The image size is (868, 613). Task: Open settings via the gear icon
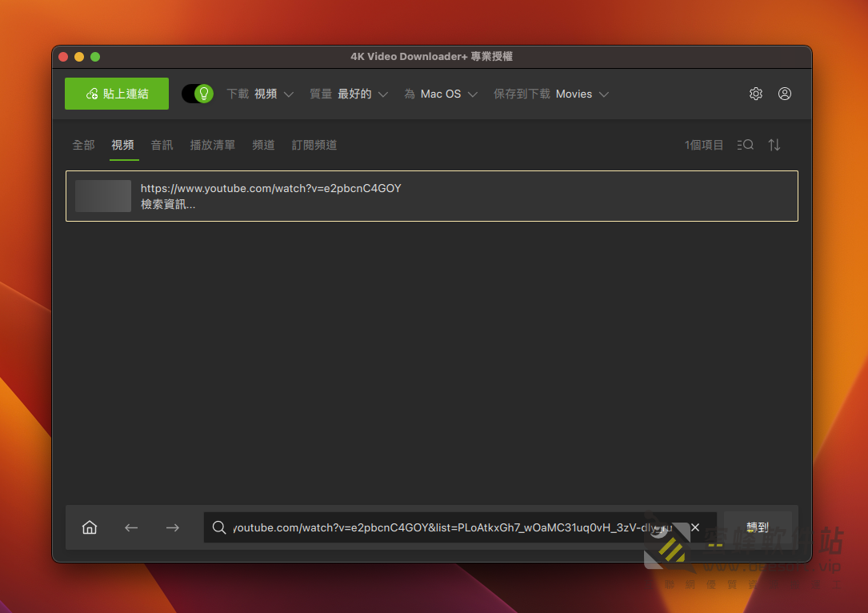tap(756, 94)
